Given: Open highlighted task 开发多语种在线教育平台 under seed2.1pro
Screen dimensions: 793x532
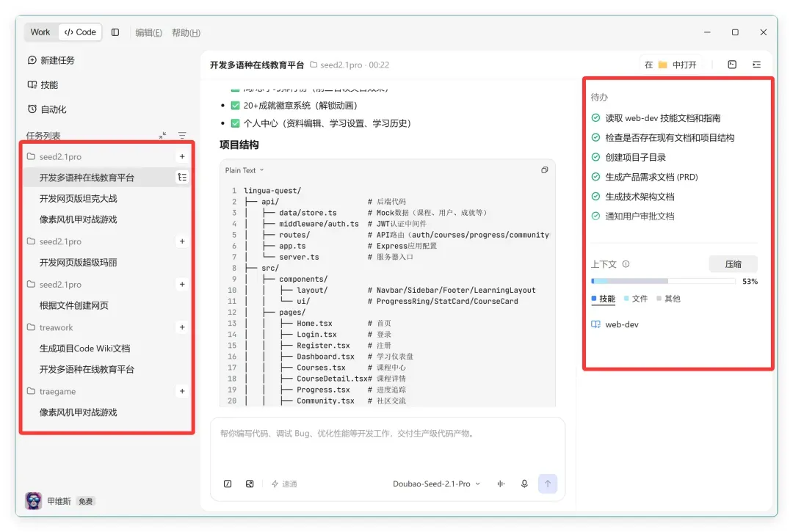Looking at the screenshot, I should (x=87, y=178).
